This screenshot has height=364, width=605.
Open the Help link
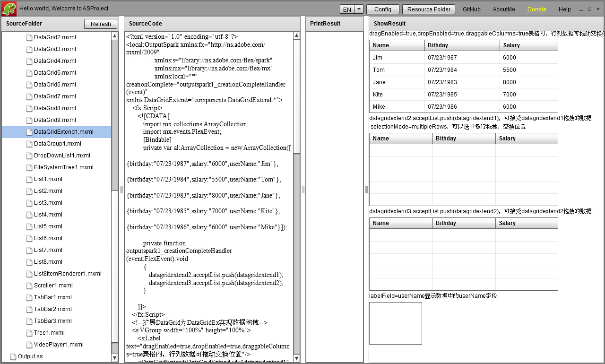564,9
